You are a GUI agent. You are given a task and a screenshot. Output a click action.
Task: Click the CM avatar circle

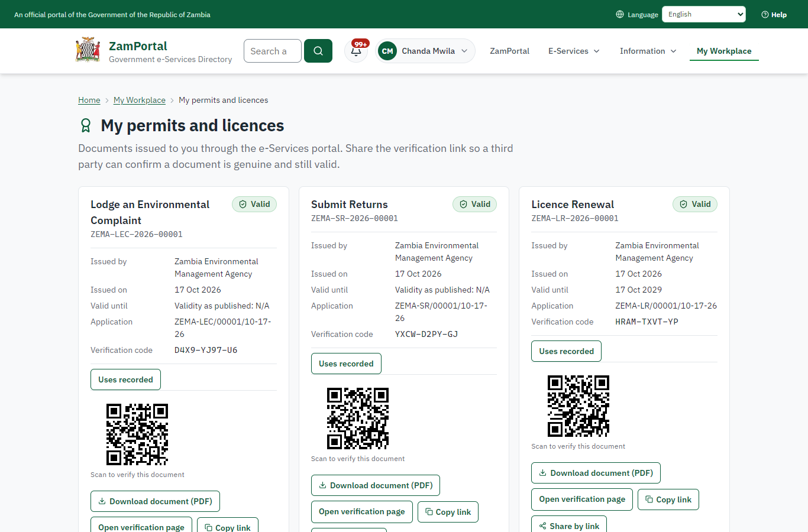[387, 51]
